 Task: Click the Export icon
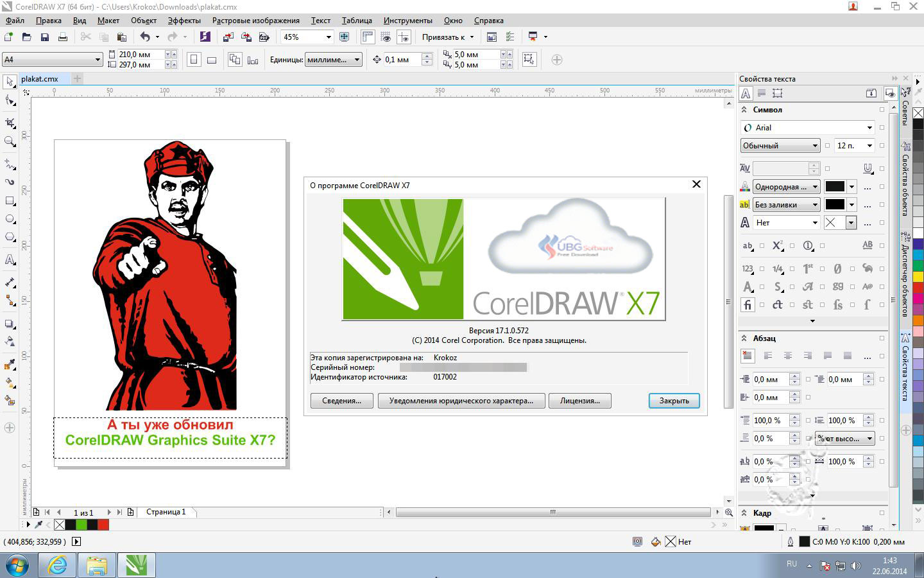point(246,37)
